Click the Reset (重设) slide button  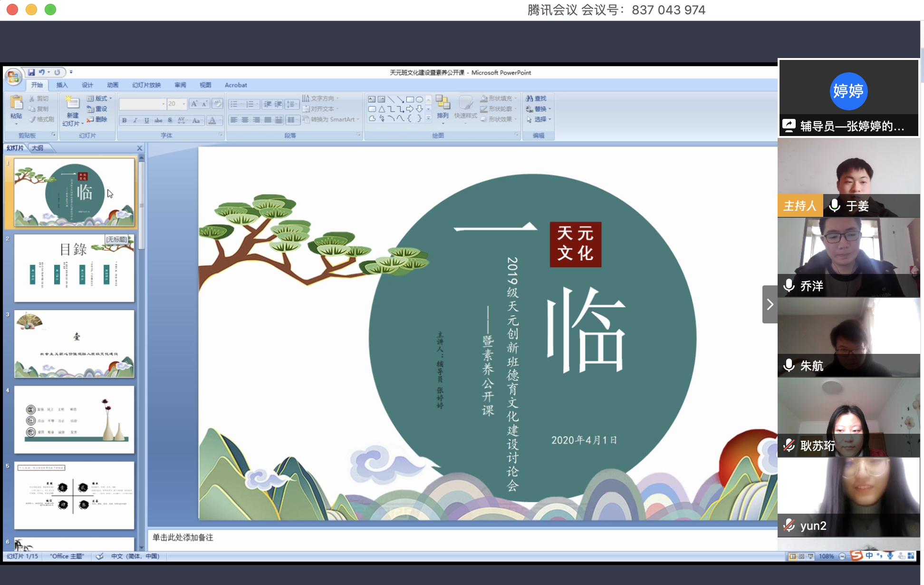(x=97, y=109)
